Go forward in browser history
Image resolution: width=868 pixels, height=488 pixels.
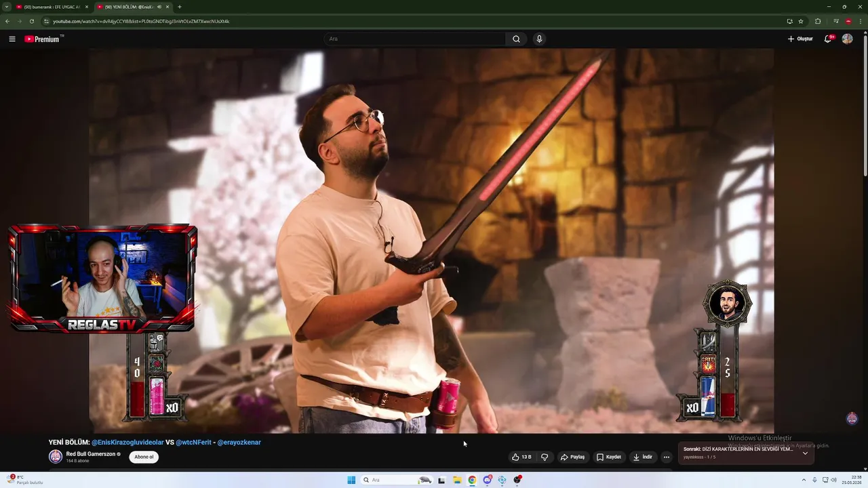pos(19,21)
